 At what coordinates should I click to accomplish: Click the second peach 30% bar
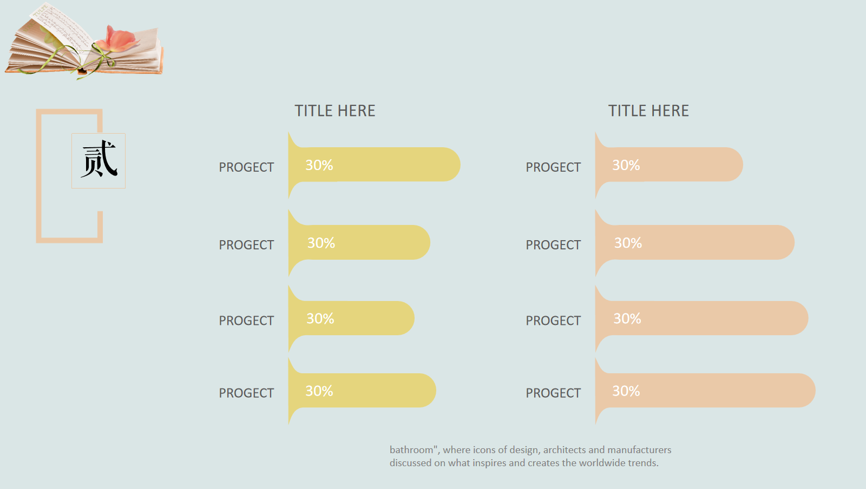tap(695, 243)
